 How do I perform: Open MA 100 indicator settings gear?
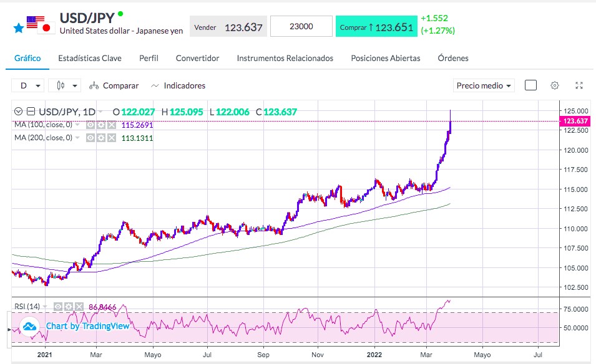[x=100, y=125]
